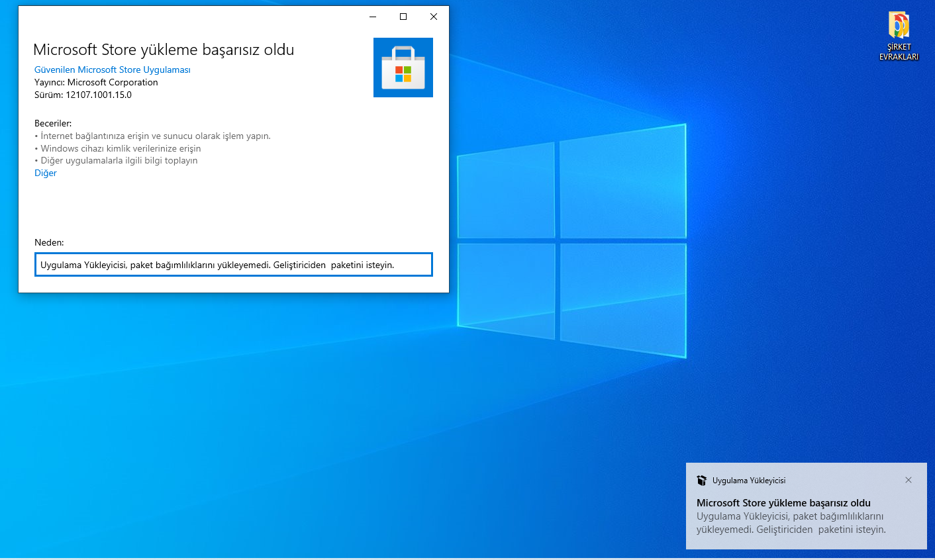Click the 'Yayıncı: Microsoft Corporation' text

[96, 82]
